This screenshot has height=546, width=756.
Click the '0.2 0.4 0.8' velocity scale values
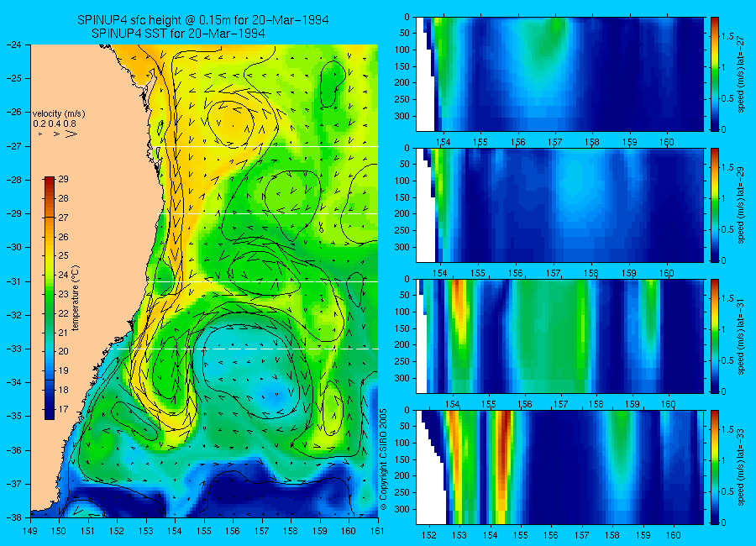(55, 124)
